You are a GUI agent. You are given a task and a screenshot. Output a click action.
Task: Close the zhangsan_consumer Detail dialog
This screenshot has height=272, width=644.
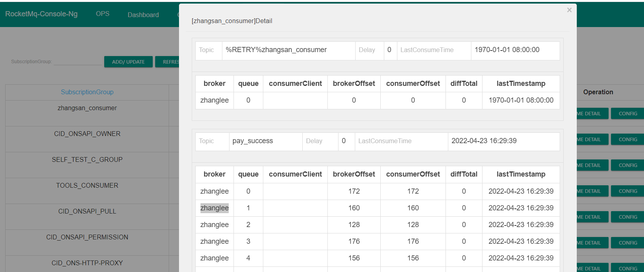tap(569, 10)
